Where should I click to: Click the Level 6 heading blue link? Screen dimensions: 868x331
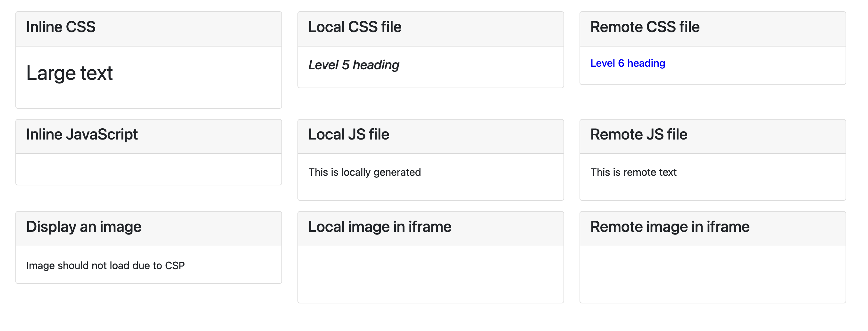click(627, 63)
